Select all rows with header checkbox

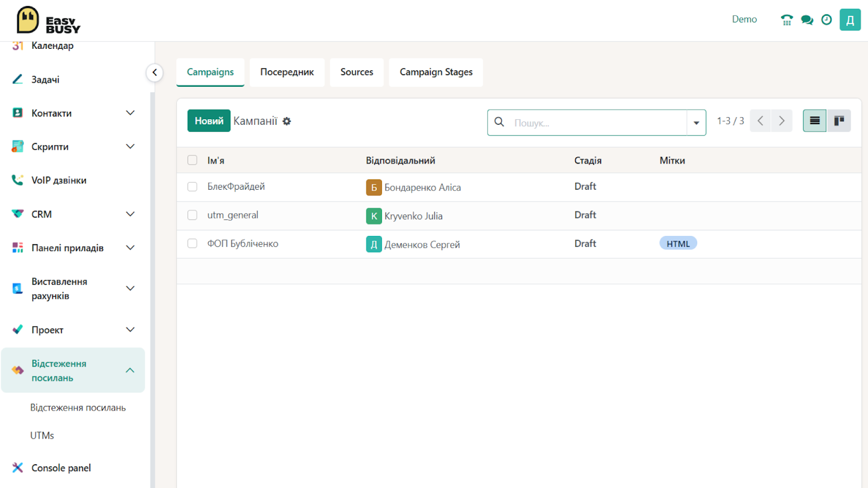pos(192,160)
